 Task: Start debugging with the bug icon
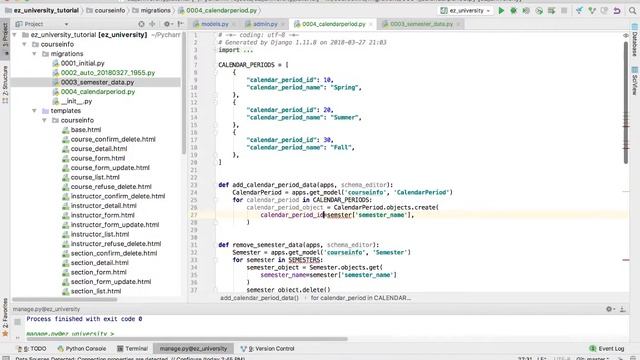click(513, 11)
